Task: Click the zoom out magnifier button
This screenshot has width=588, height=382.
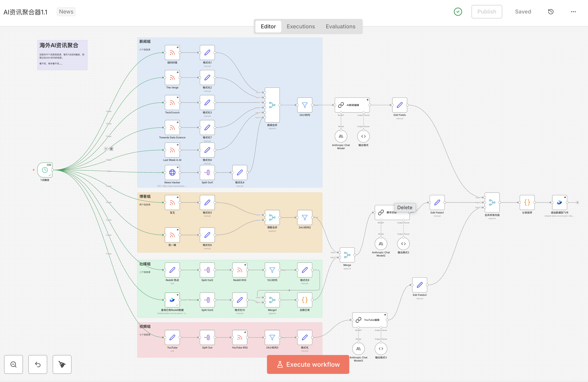Action: [13, 364]
